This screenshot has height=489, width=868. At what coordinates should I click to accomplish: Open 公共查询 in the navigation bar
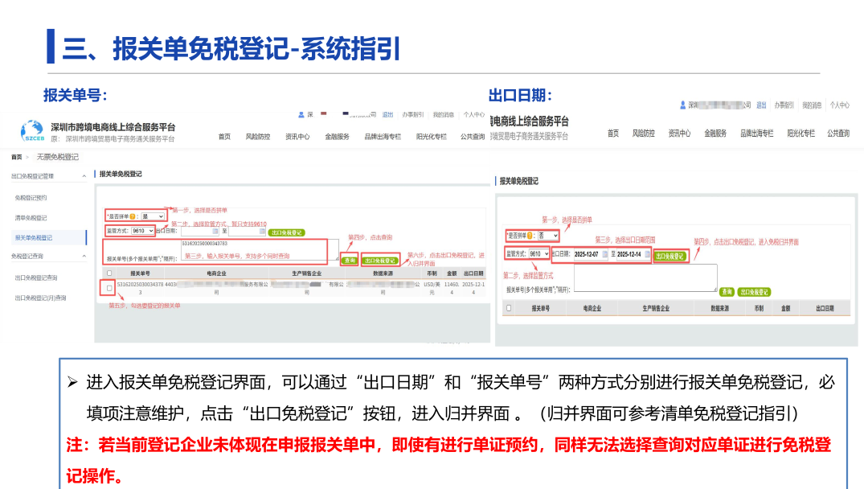pyautogui.click(x=471, y=135)
